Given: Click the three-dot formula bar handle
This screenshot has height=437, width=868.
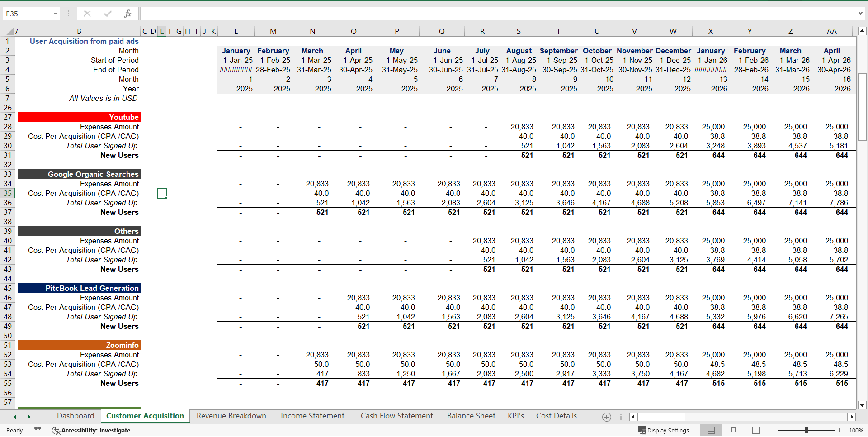Looking at the screenshot, I should tap(68, 14).
